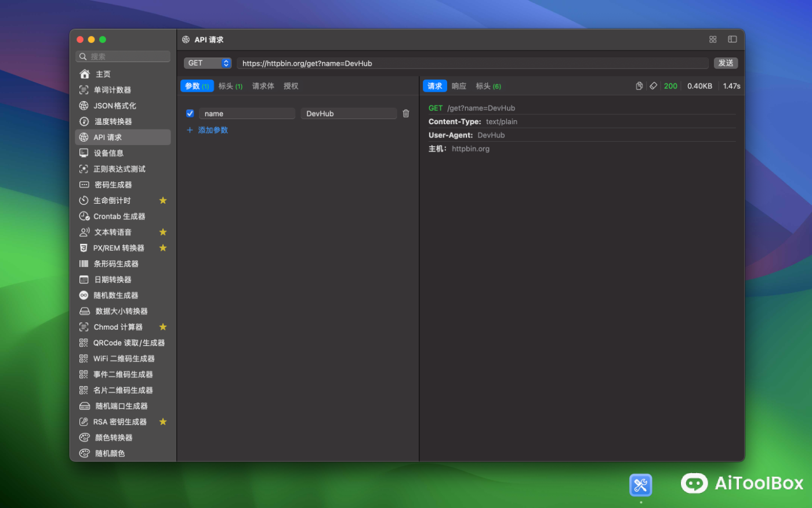Switch to the 响应 tab

coord(458,85)
